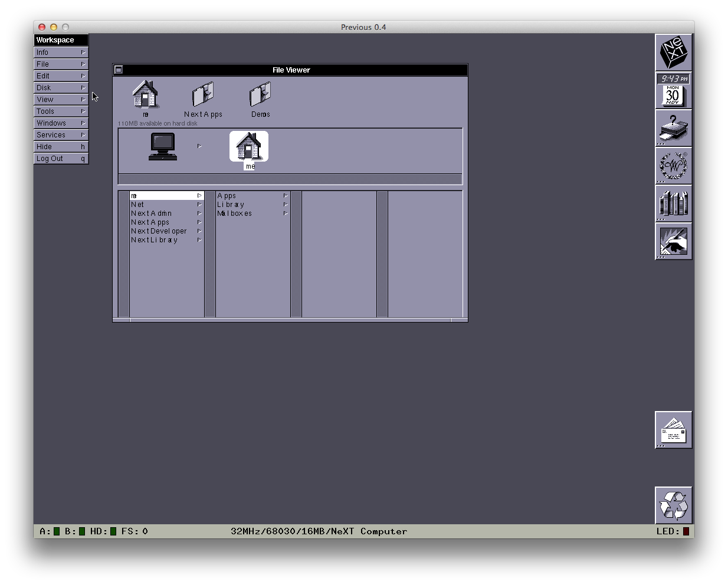Click the Log Out menu command

click(61, 159)
